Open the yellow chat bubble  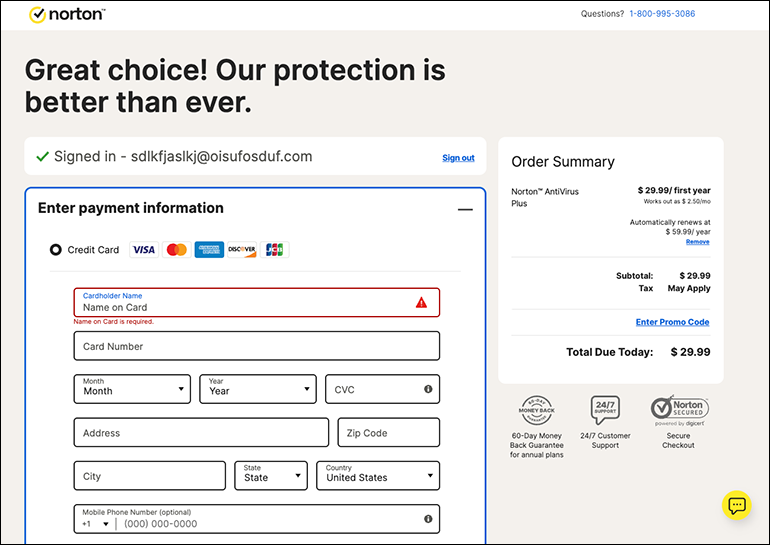737,505
